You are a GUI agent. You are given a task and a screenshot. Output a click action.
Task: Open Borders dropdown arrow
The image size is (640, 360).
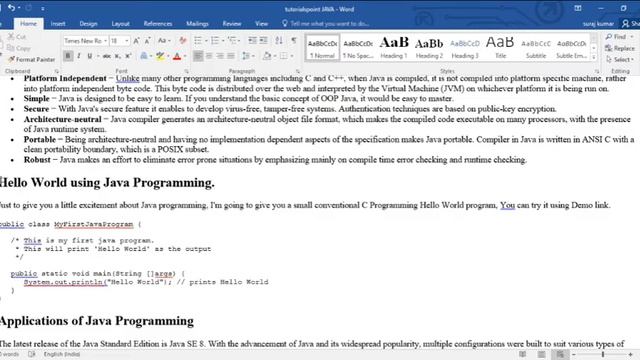(292, 56)
